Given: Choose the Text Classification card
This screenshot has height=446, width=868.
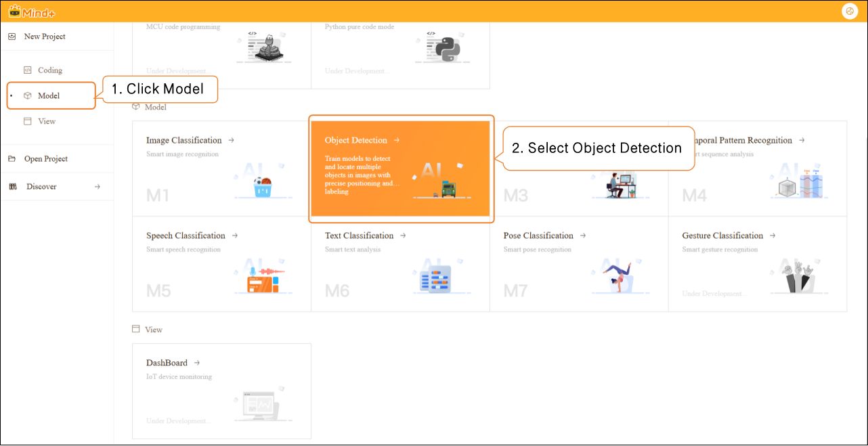Looking at the screenshot, I should pos(400,264).
